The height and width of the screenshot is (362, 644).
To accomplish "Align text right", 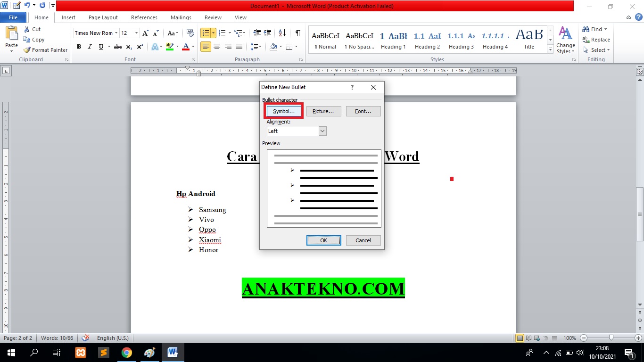I will click(x=228, y=47).
